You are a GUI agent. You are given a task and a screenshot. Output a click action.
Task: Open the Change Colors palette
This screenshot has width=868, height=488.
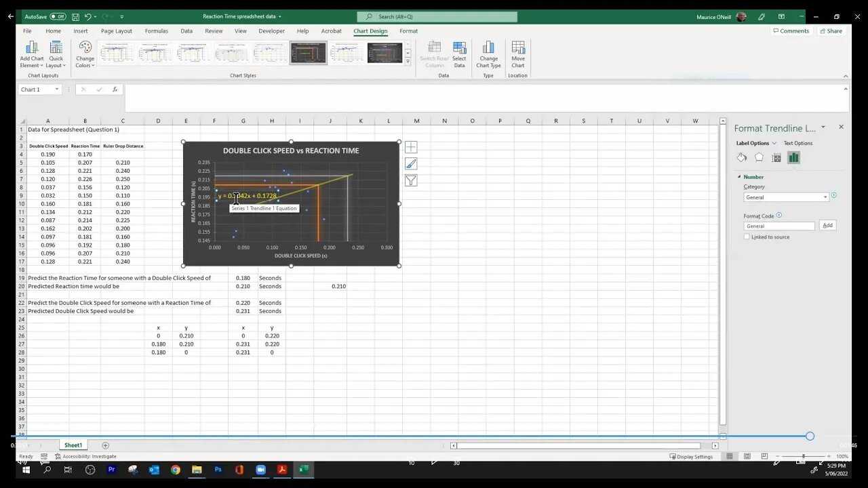click(85, 54)
